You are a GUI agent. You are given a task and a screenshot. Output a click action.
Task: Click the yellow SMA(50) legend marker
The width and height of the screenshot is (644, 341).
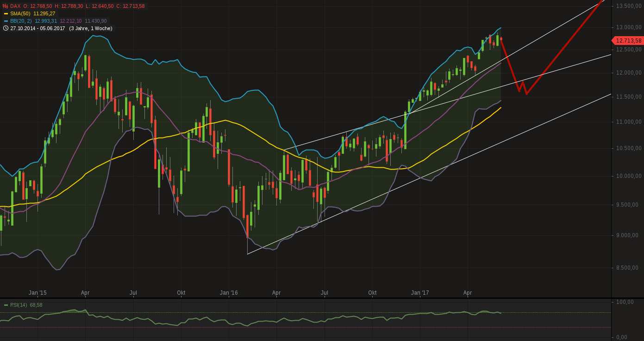click(6, 14)
